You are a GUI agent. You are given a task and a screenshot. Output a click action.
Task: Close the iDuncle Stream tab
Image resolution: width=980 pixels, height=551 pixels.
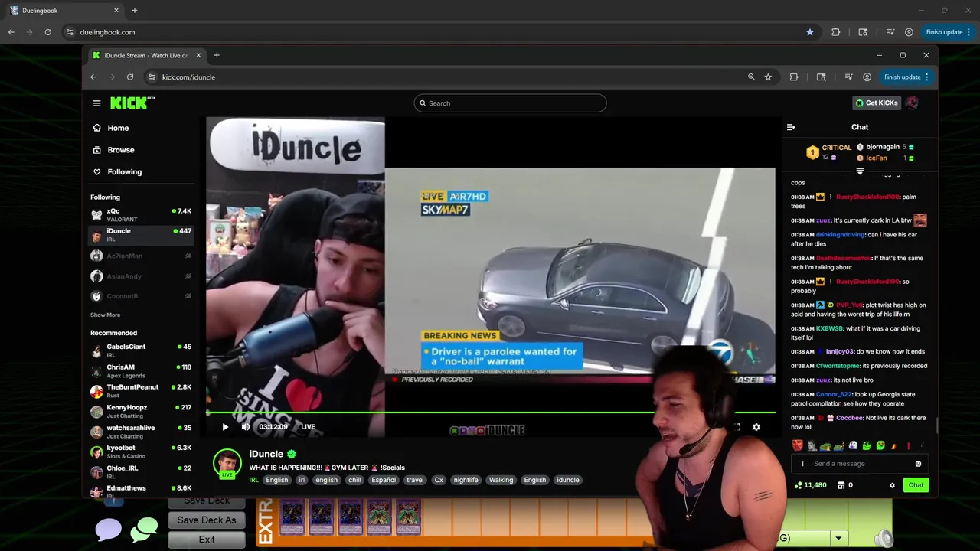pyautogui.click(x=198, y=55)
